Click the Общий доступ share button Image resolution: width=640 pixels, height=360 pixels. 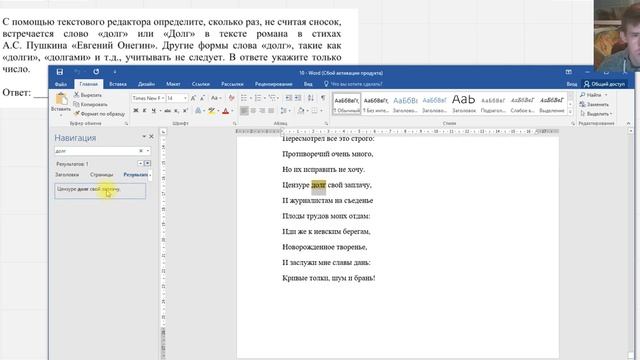(604, 84)
